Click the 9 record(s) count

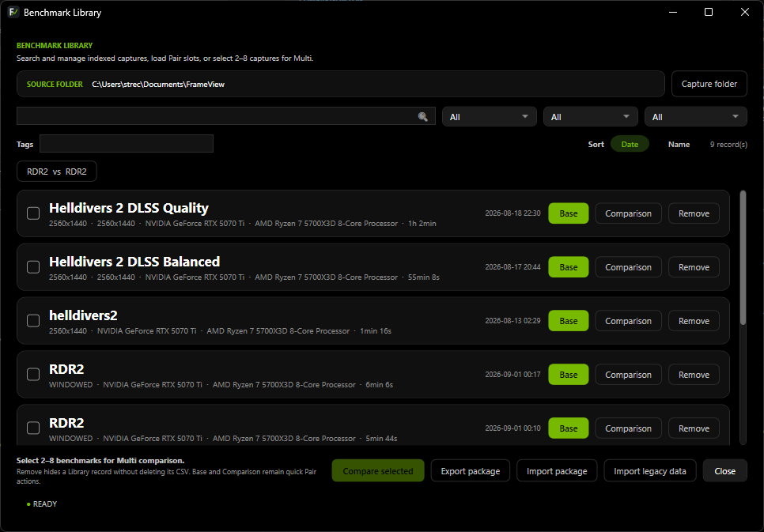tap(728, 144)
